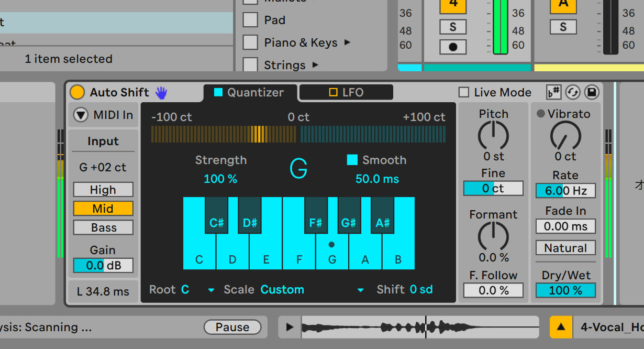Check the Piano & Keys filter checkbox
Screen dimensions: 644x349
(250, 42)
